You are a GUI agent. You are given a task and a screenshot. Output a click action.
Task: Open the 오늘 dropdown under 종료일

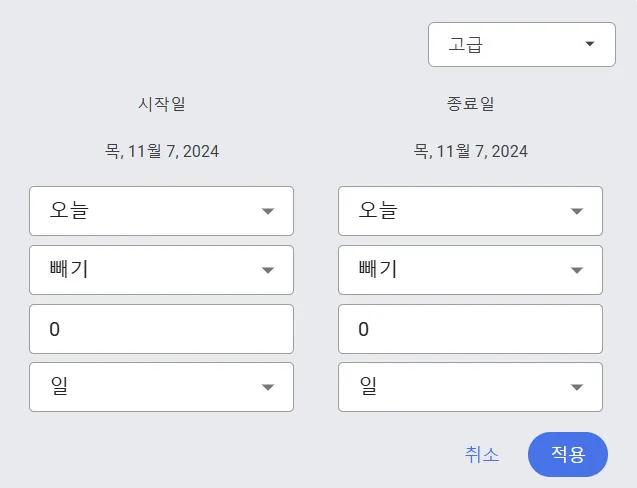tap(469, 211)
